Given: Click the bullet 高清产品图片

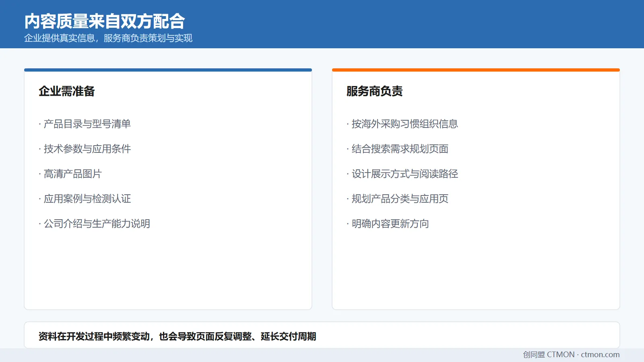Looking at the screenshot, I should pos(70,174).
